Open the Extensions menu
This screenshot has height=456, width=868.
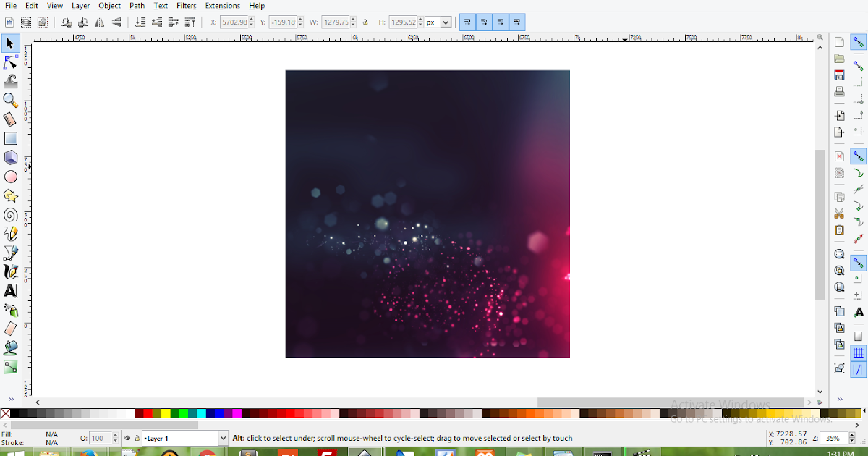point(222,6)
